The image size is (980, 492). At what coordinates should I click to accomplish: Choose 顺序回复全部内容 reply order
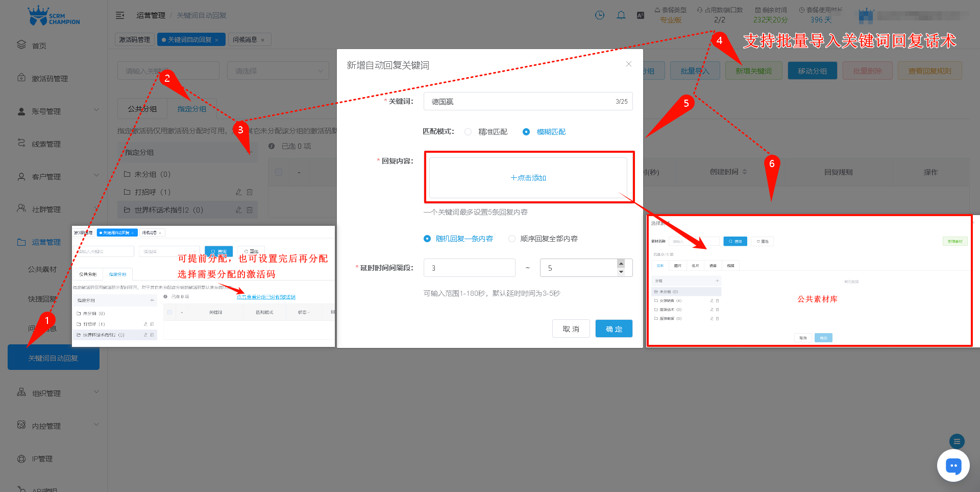point(512,238)
